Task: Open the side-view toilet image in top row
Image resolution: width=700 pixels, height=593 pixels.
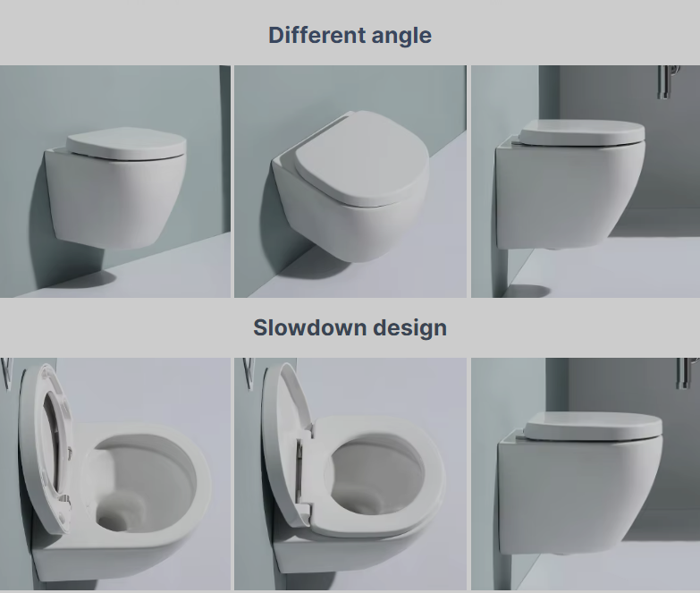Action: [586, 182]
